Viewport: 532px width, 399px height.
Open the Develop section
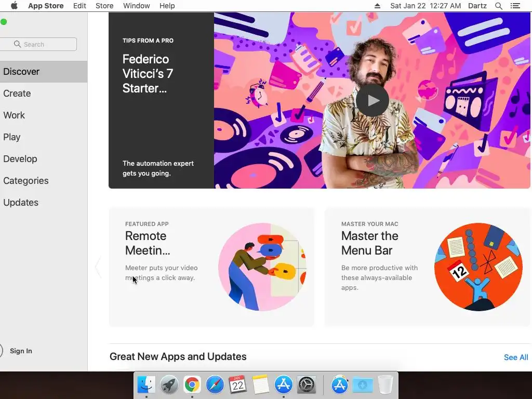pos(44,159)
